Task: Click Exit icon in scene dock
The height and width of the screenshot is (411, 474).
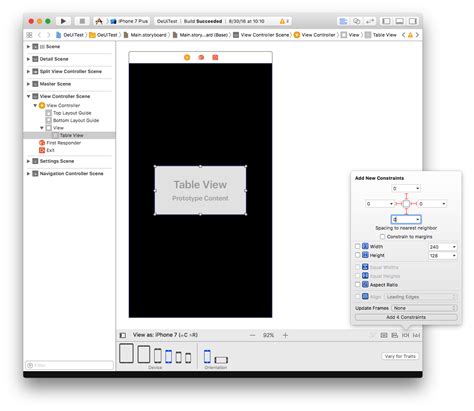Action: coord(215,57)
